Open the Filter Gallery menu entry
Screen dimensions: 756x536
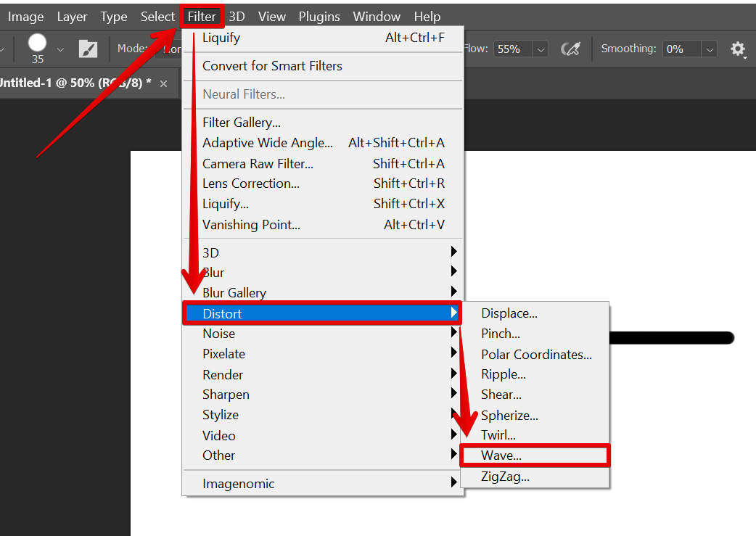pyautogui.click(x=242, y=123)
